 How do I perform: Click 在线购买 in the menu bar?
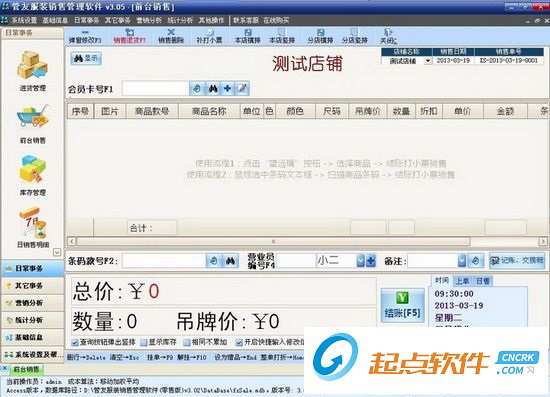(276, 20)
